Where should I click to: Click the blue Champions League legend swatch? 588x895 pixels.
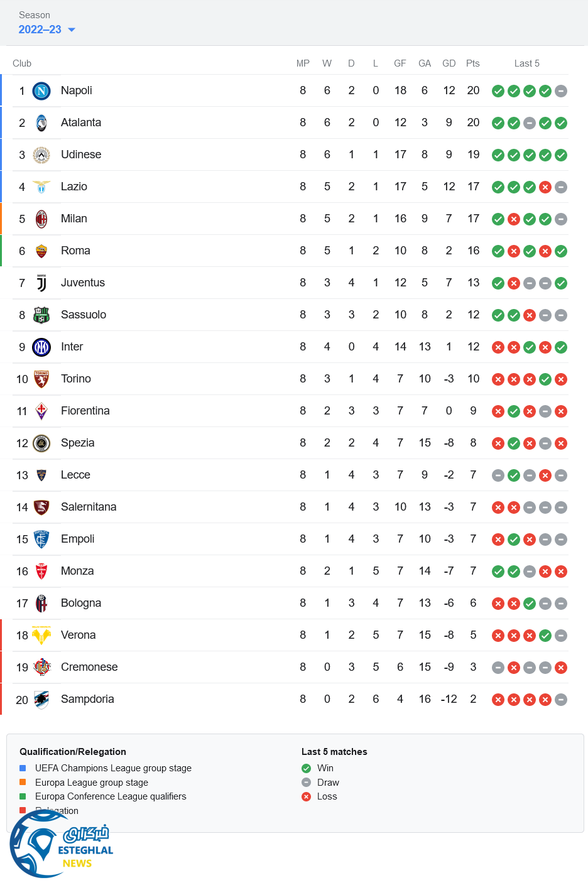click(x=23, y=768)
